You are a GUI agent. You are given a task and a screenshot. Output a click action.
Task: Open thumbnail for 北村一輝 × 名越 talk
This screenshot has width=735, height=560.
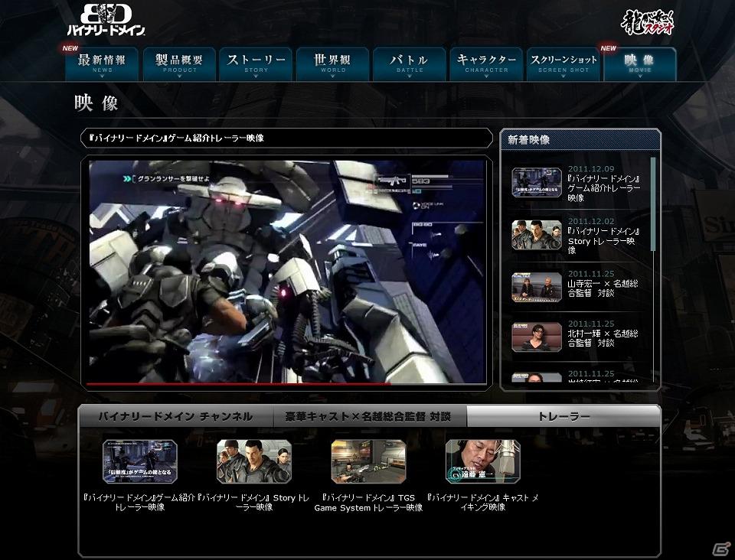537,337
